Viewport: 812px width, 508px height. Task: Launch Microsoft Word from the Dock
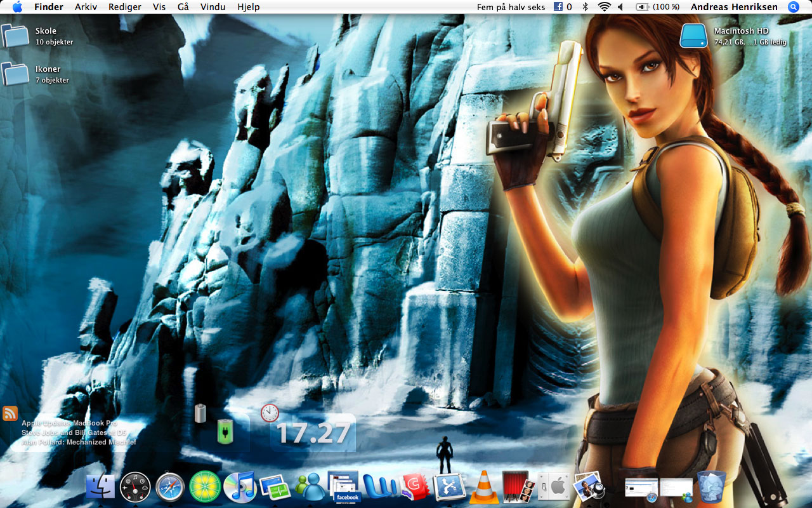[x=379, y=487]
